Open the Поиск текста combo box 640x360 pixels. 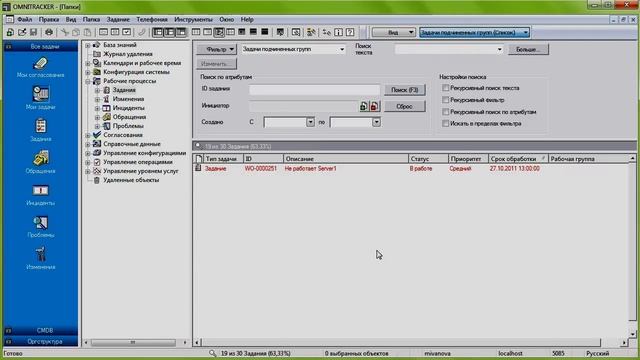[449, 49]
